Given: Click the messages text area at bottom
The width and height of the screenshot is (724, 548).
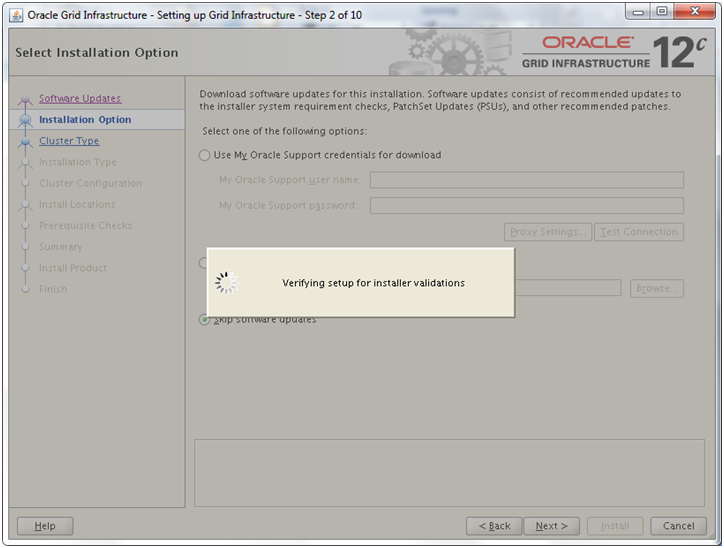Looking at the screenshot, I should pos(449,473).
